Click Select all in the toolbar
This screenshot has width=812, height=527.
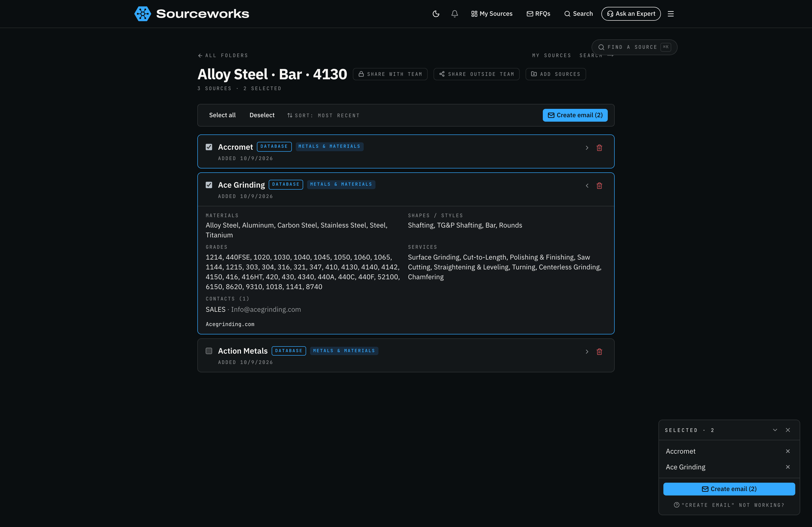(222, 115)
